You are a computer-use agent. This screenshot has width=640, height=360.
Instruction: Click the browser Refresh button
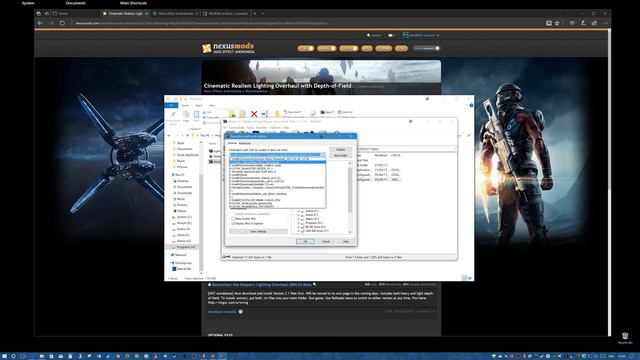pyautogui.click(x=62, y=23)
